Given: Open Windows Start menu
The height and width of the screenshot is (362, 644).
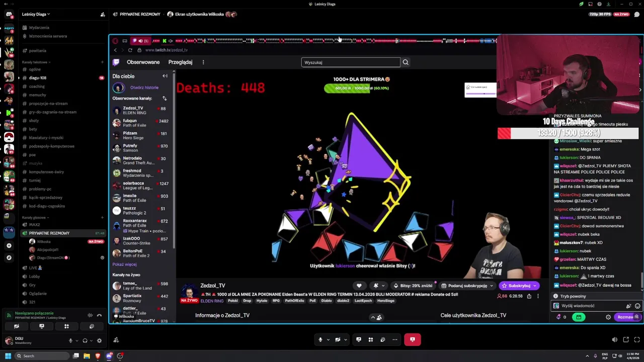Looking at the screenshot, I should (x=8, y=356).
